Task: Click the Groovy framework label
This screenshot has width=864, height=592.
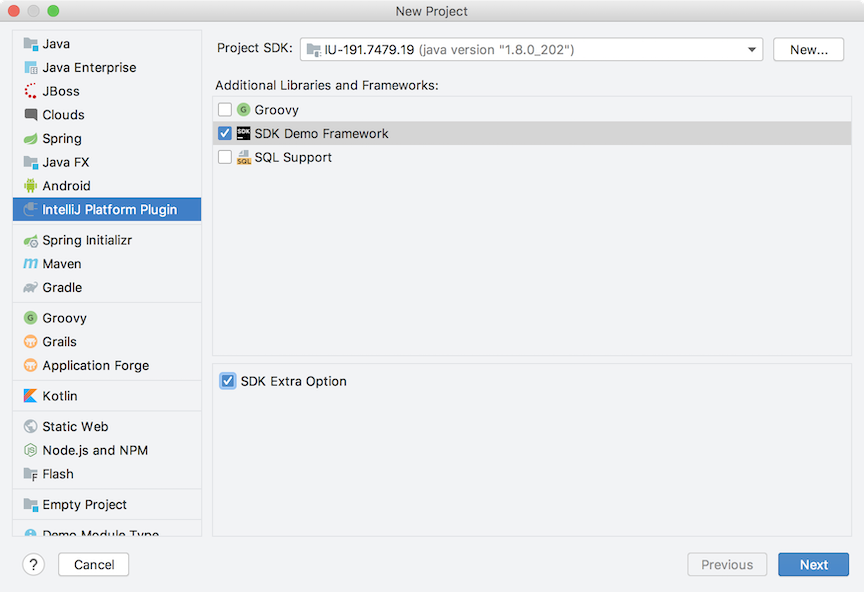Action: pyautogui.click(x=277, y=110)
